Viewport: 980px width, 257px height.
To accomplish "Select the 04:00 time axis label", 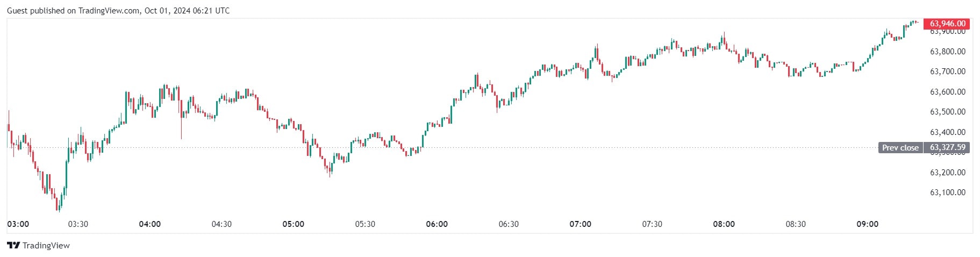I will point(150,224).
